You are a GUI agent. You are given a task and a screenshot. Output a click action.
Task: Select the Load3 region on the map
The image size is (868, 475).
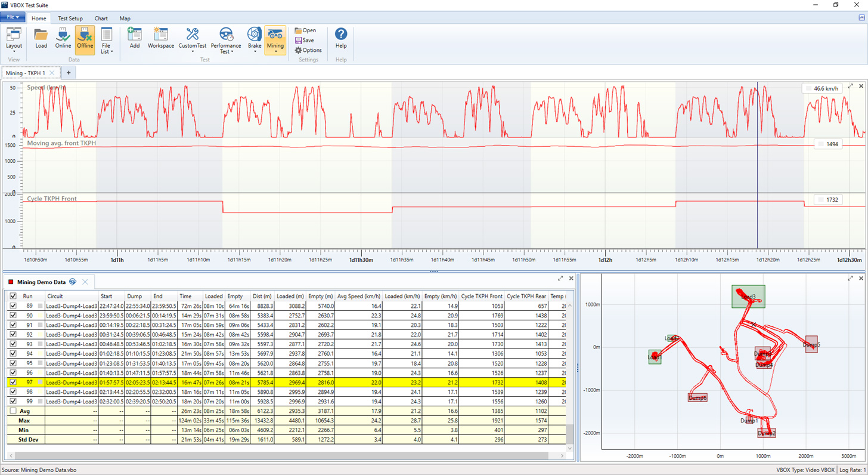coord(748,296)
